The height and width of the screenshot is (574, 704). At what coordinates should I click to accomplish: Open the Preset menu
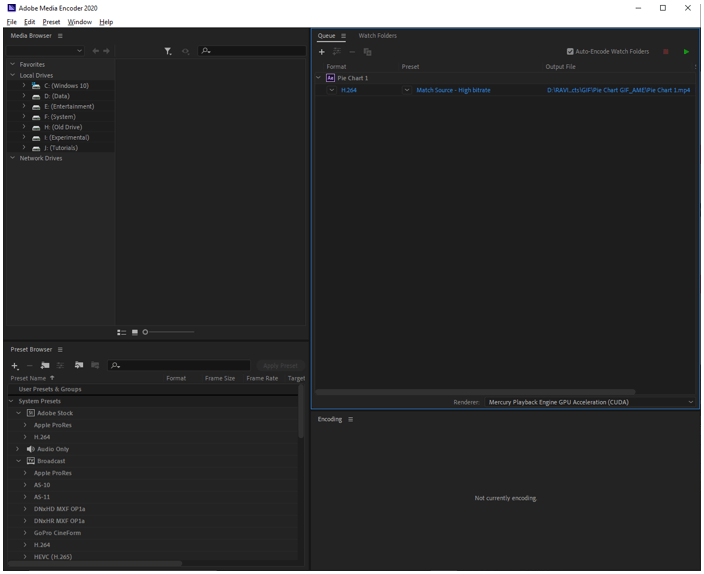[x=51, y=22]
